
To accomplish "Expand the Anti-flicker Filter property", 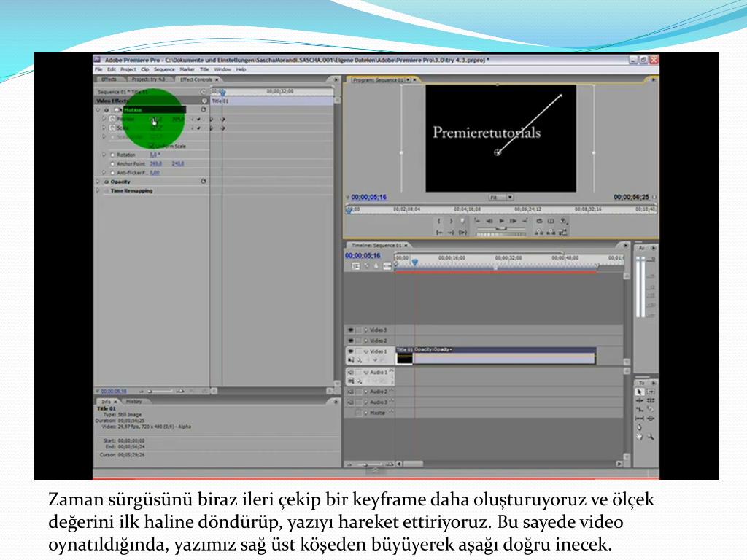I will click(x=104, y=172).
